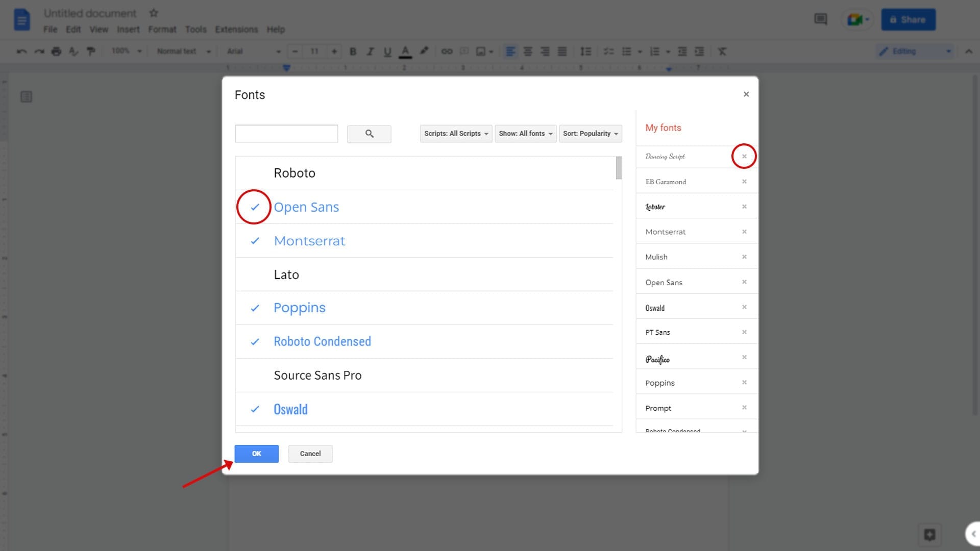Open the highlight color tool
This screenshot has height=551, width=980.
click(x=424, y=52)
